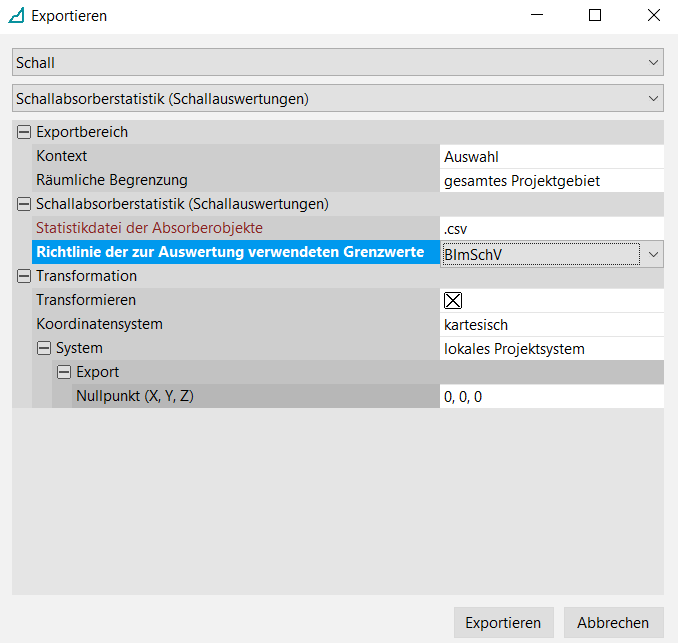The width and height of the screenshot is (678, 643).
Task: Click the gesamtes Projektgebiet value
Action: tap(551, 180)
